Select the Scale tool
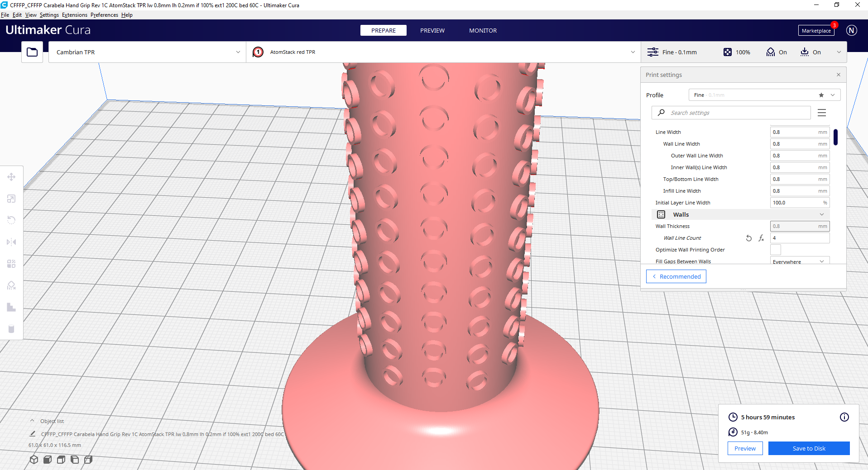The image size is (868, 470). 11,199
